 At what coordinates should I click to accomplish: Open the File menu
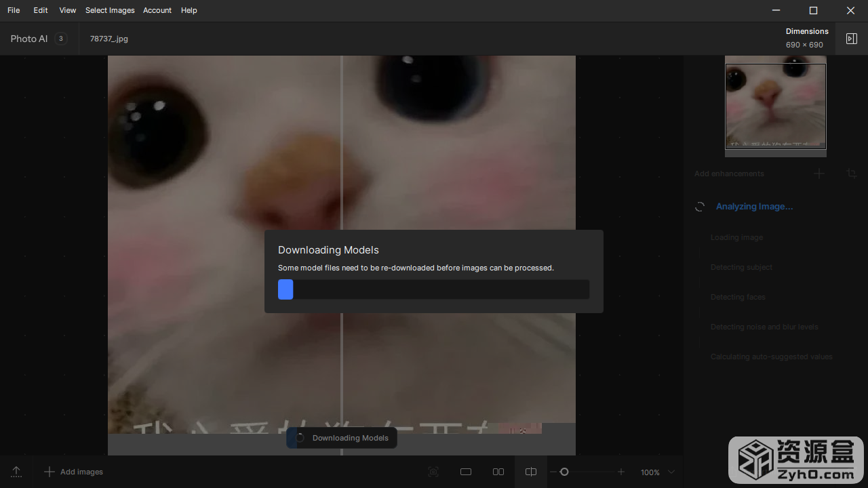[x=14, y=10]
